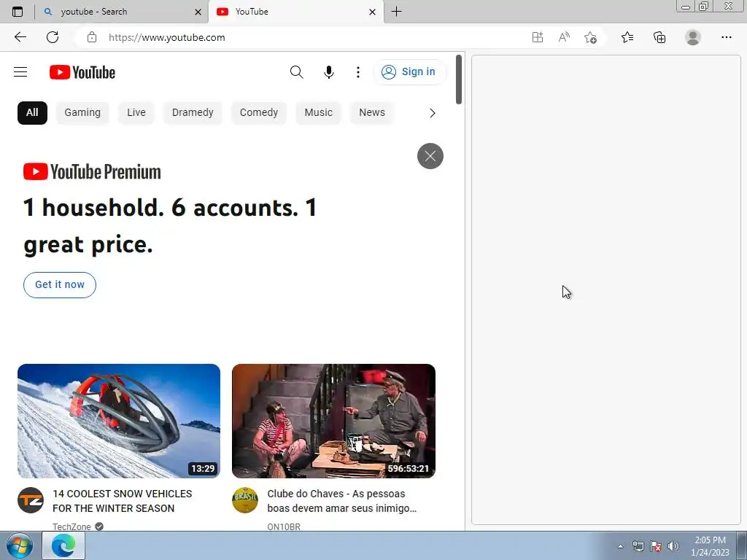View site information lock icon
Screen dimensions: 747x560
pos(92,38)
